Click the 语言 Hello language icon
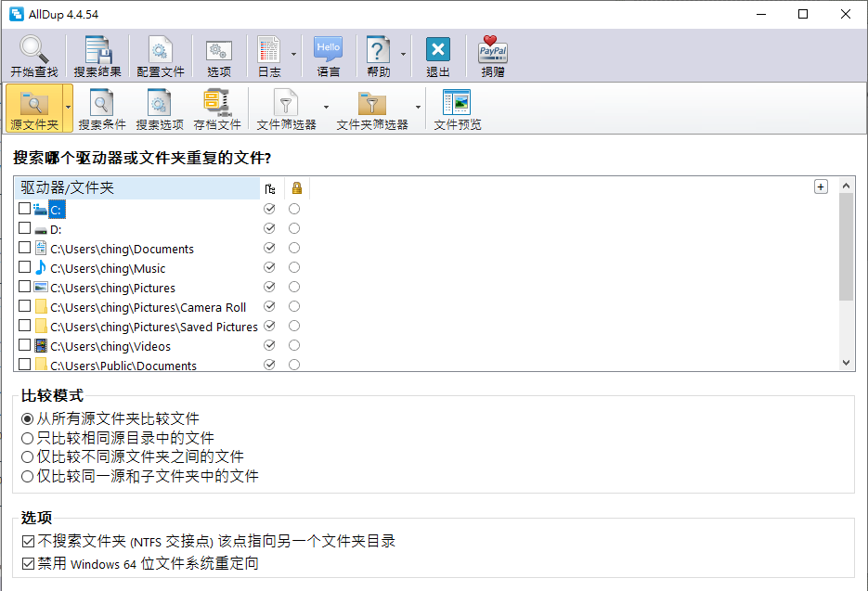The width and height of the screenshot is (868, 591). click(328, 56)
